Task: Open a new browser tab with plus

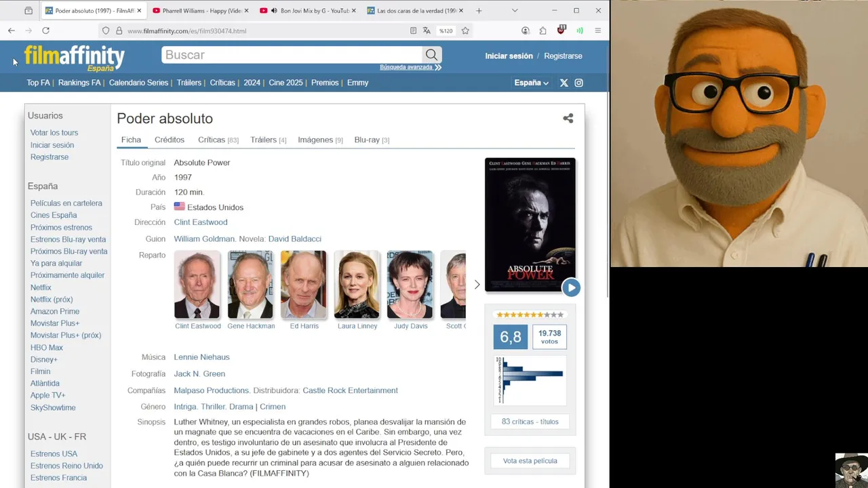Action: 479,11
